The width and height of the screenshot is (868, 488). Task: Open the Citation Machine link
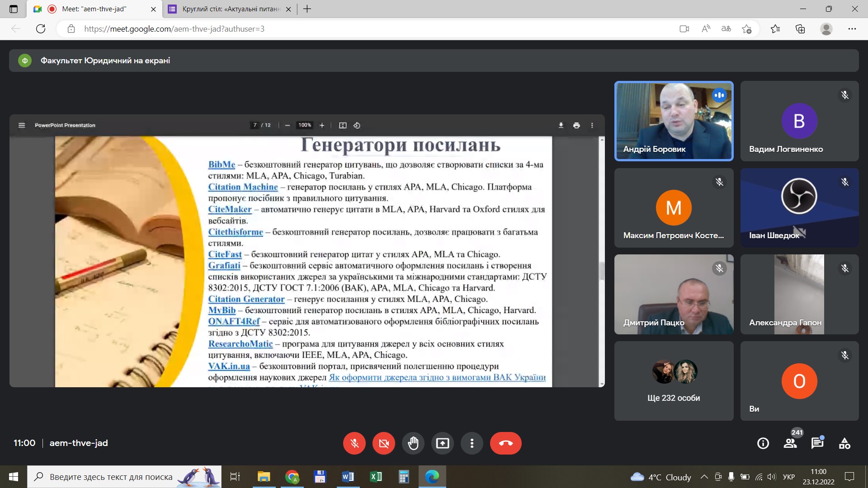pyautogui.click(x=243, y=187)
